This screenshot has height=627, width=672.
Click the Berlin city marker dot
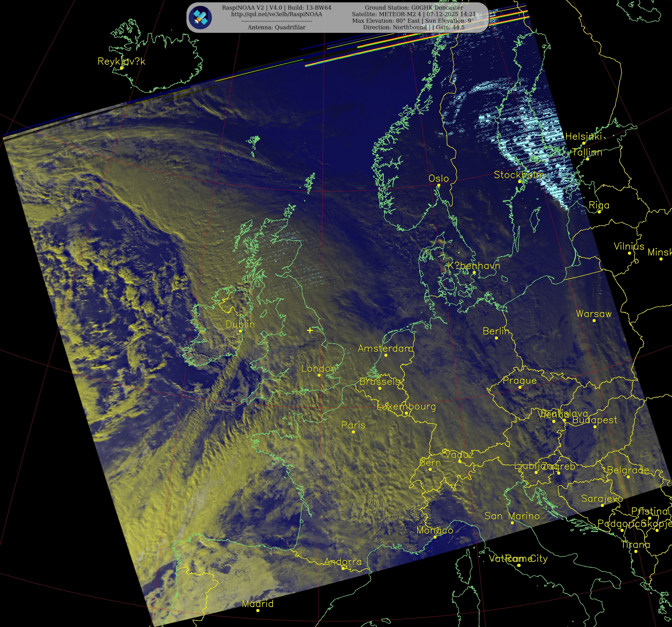496,338
